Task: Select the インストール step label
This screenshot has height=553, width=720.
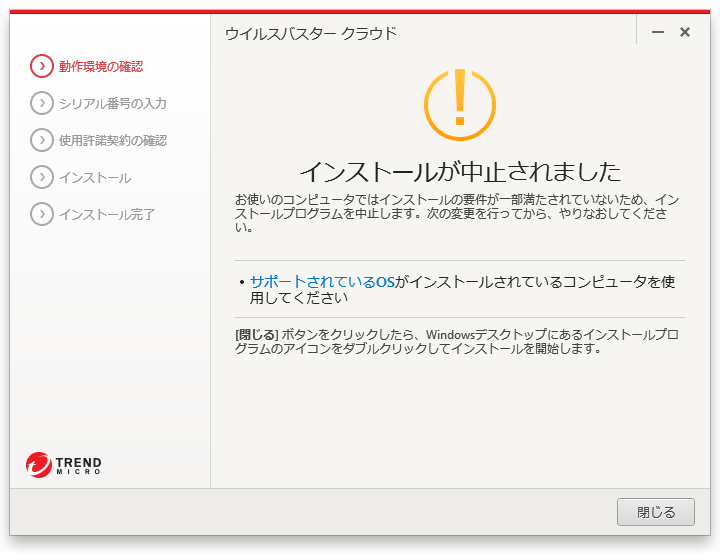Action: pos(95,177)
